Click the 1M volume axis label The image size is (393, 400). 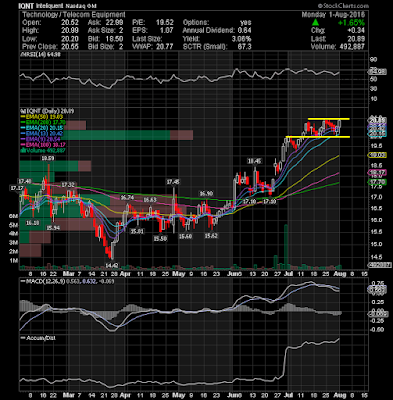click(x=13, y=260)
